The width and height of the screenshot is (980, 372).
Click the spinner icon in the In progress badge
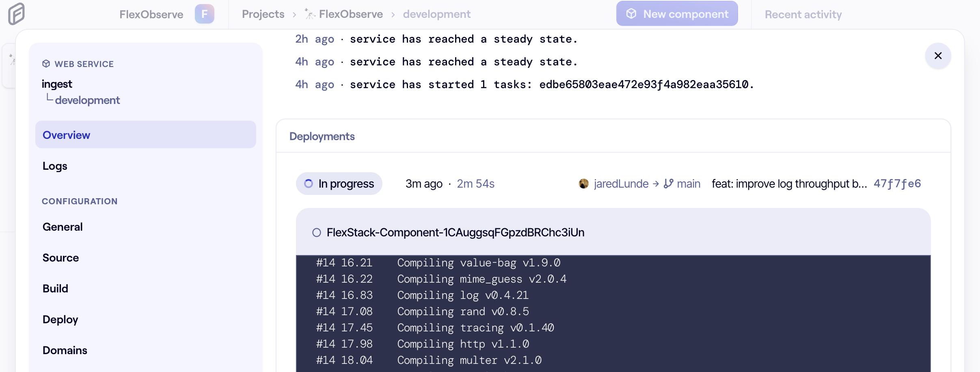click(309, 184)
